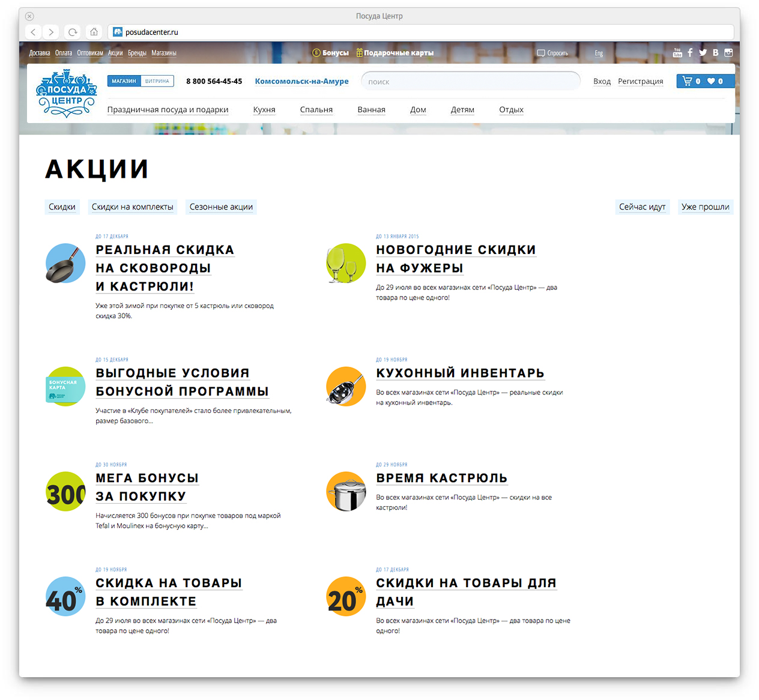Click the heart favorites icon
This screenshot has width=759, height=700.
tap(711, 81)
